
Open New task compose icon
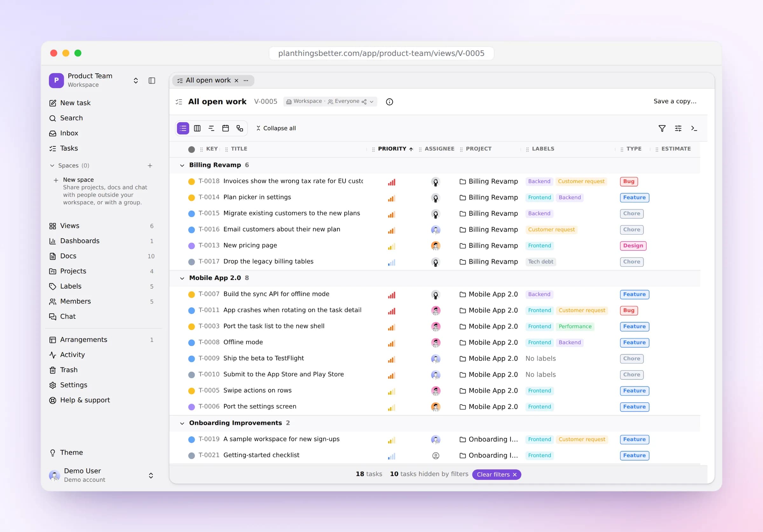click(52, 103)
